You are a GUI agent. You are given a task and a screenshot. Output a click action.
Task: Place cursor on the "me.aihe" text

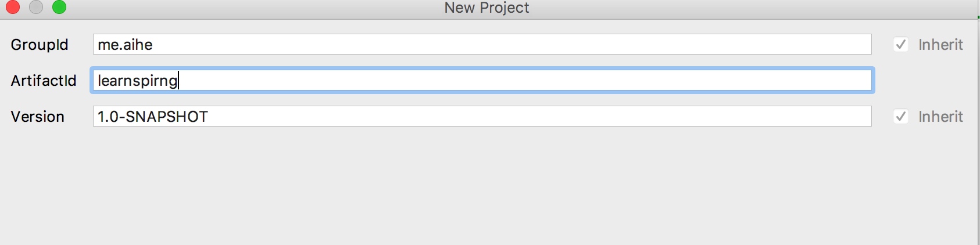click(x=125, y=45)
